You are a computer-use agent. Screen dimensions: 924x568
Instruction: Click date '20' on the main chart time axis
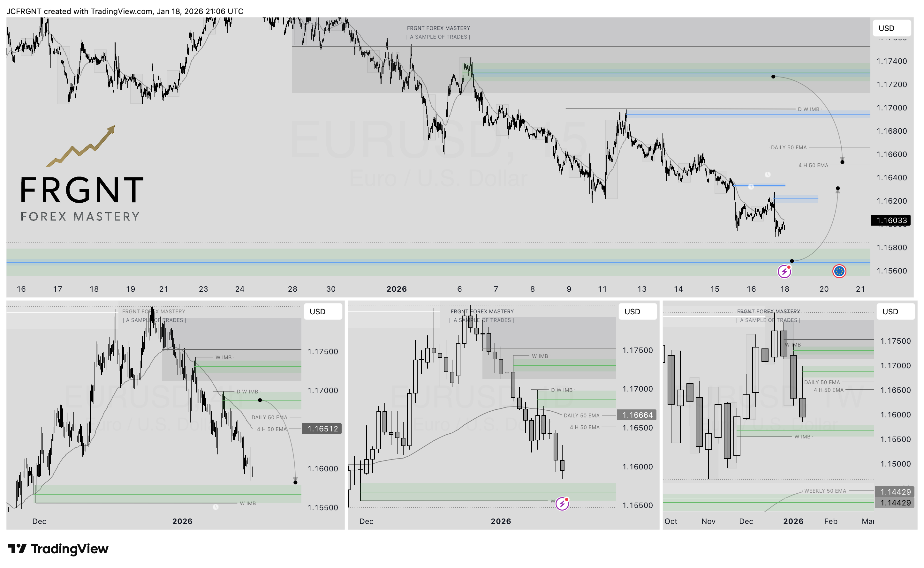824,289
